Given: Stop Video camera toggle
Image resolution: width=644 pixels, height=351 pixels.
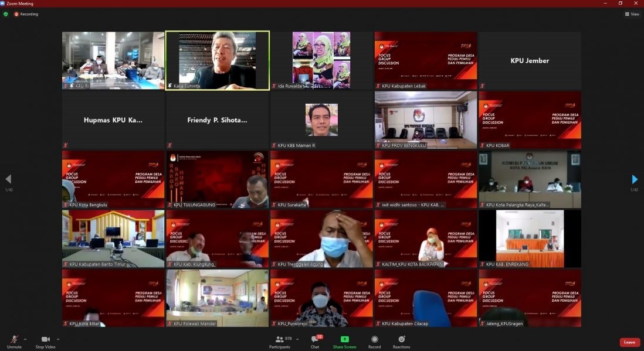Looking at the screenshot, I should (x=45, y=340).
